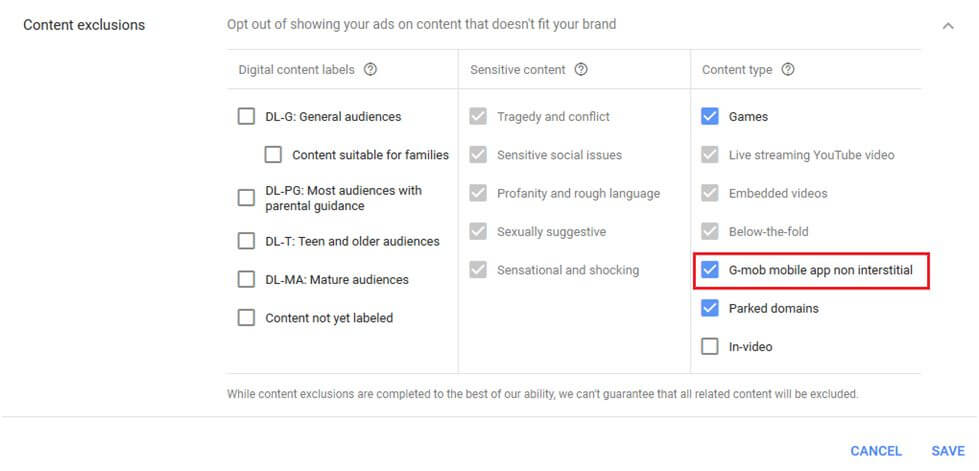Check Content not yet labeled
The width and height of the screenshot is (979, 471).
pos(246,318)
